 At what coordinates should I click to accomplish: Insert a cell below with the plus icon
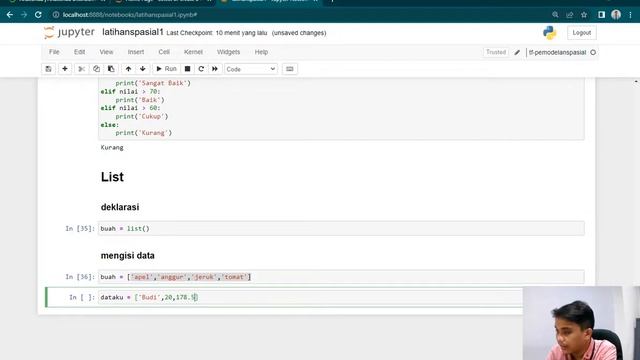click(64, 69)
